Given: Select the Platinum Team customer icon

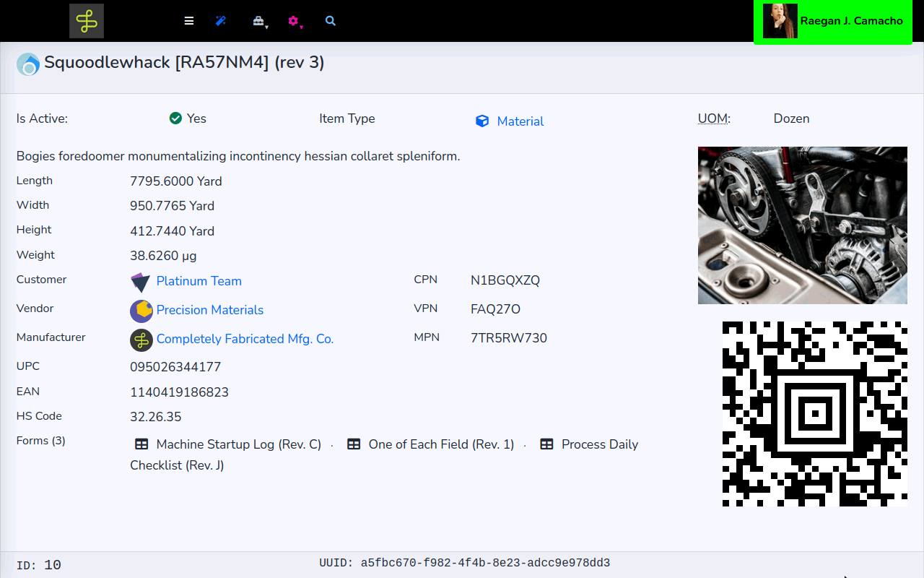Looking at the screenshot, I should [141, 282].
